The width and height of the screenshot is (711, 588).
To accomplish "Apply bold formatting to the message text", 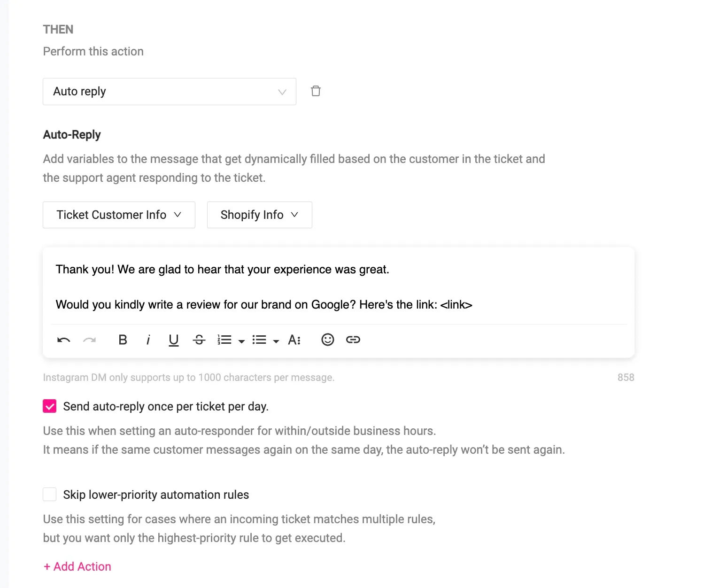I will point(123,340).
